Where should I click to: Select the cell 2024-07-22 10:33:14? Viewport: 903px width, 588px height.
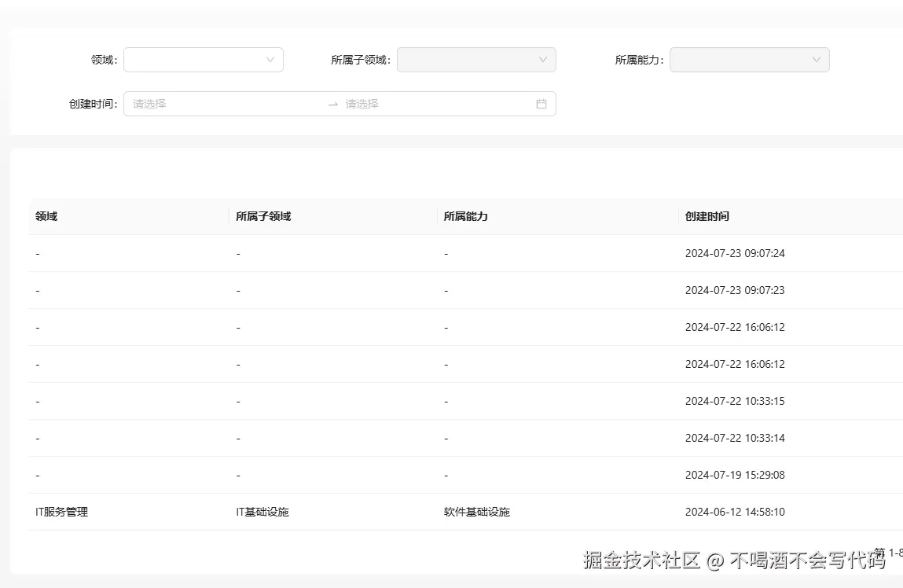coord(735,439)
